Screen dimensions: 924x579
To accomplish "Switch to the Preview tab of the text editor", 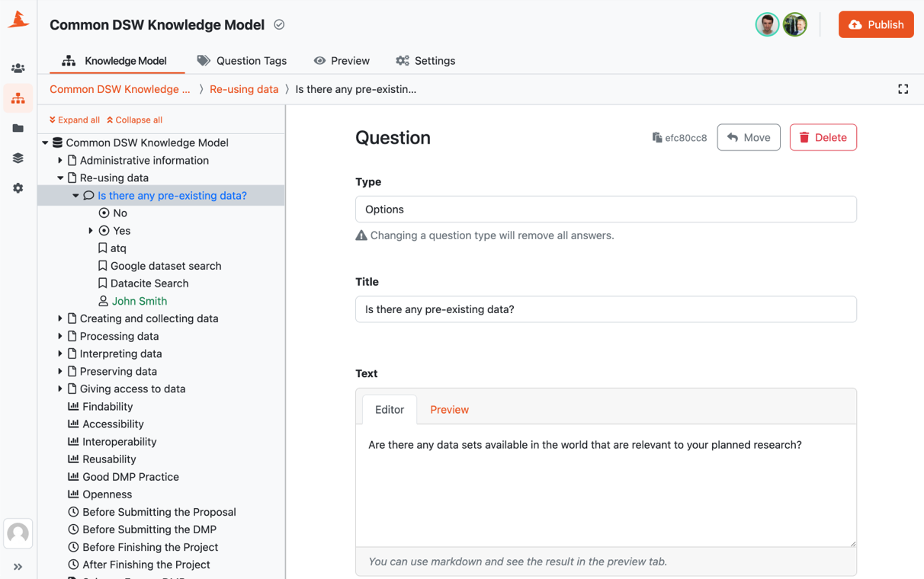I will 449,409.
